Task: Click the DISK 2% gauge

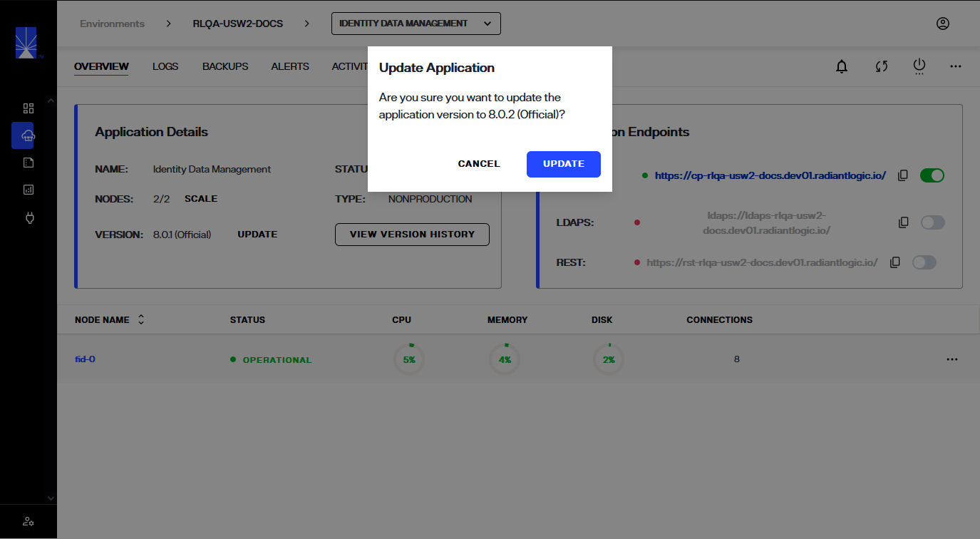Action: (609, 359)
